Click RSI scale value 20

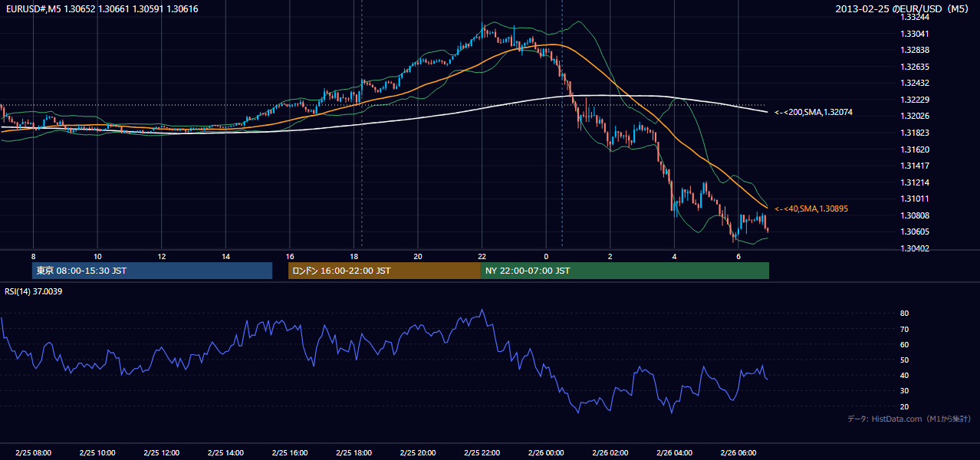click(905, 406)
